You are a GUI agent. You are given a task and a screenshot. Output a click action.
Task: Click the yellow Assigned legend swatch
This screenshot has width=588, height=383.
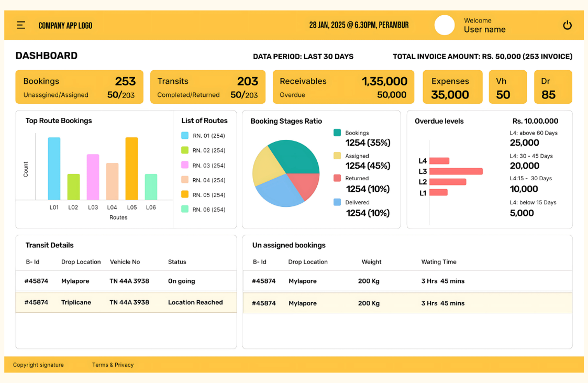coord(337,156)
